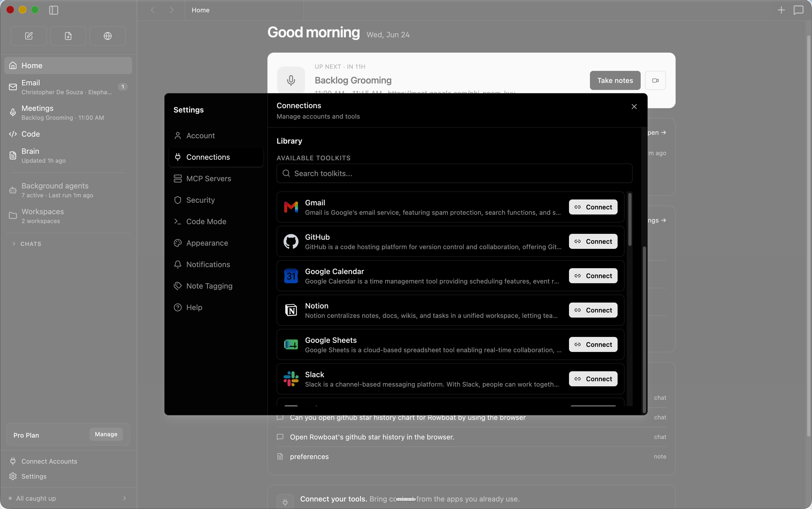The image size is (812, 509).
Task: Click the toolkit list scrollbar
Action: [x=629, y=219]
